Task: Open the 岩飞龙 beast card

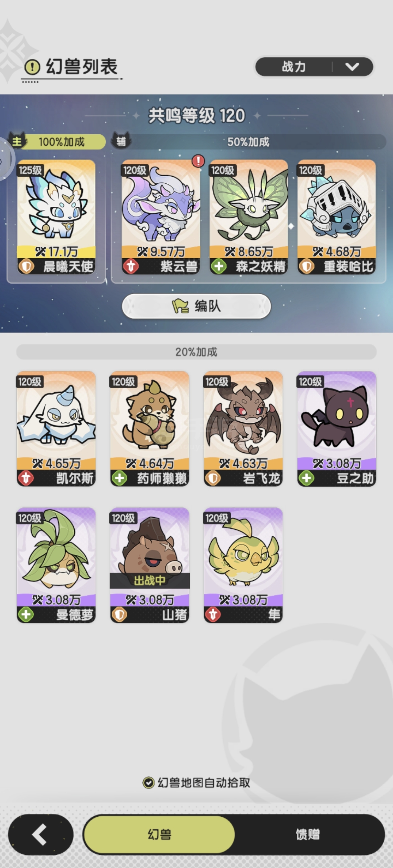Action: [243, 428]
